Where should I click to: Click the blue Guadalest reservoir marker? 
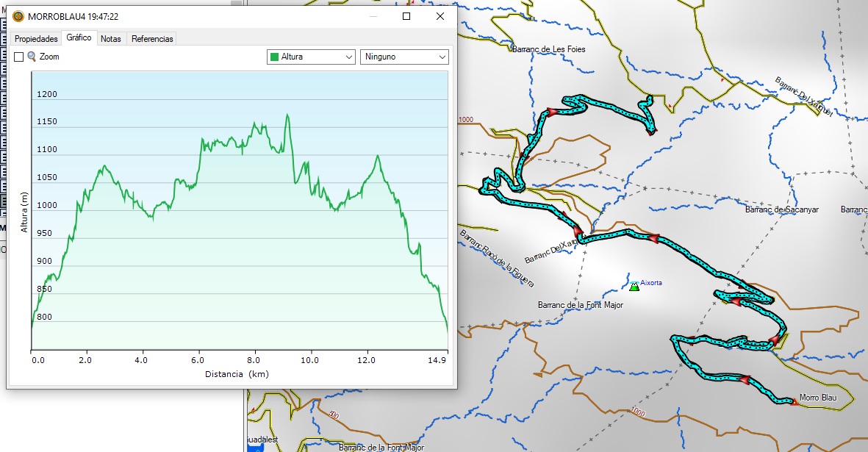point(256,447)
